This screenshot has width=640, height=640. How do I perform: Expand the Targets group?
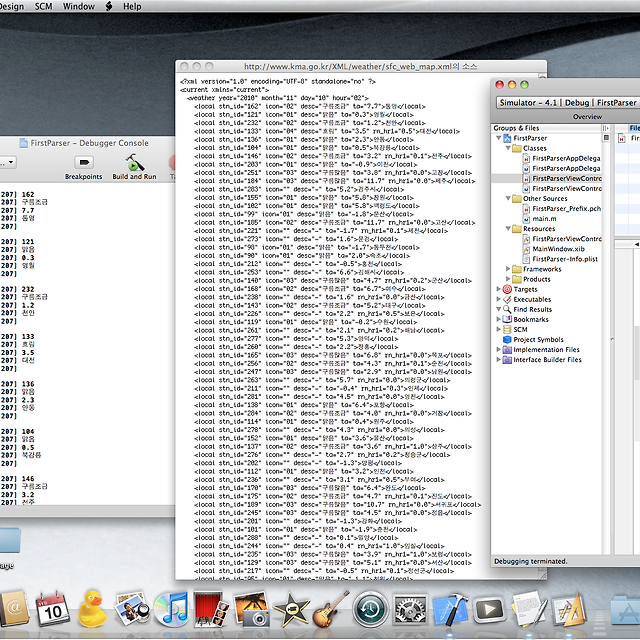point(500,289)
